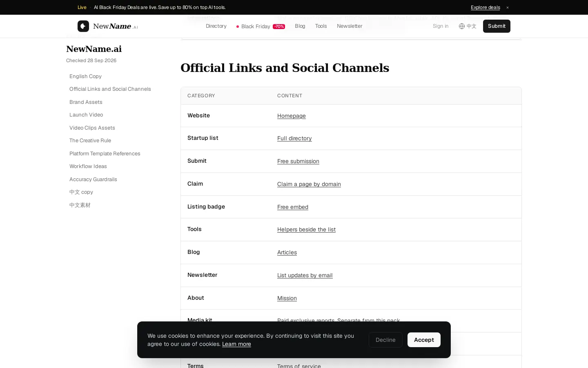Dismiss the Black Friday banner with X
588x368 pixels.
click(x=508, y=7)
